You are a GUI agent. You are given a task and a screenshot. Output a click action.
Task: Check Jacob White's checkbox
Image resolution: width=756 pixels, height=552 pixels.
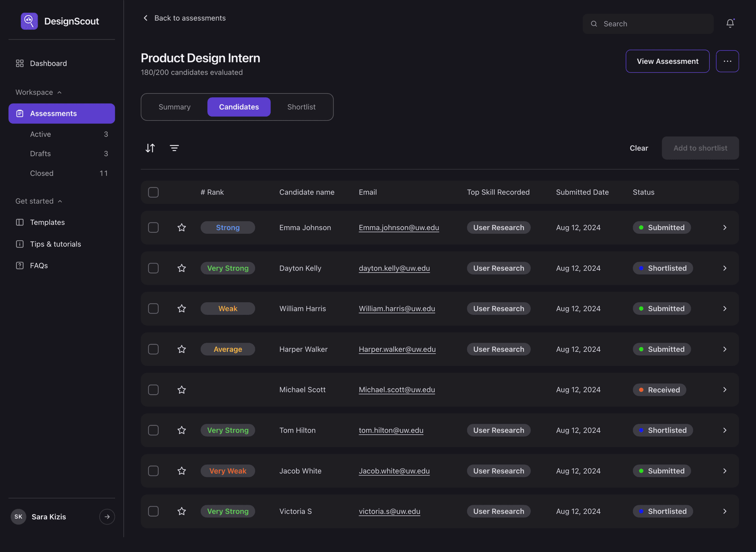point(154,471)
